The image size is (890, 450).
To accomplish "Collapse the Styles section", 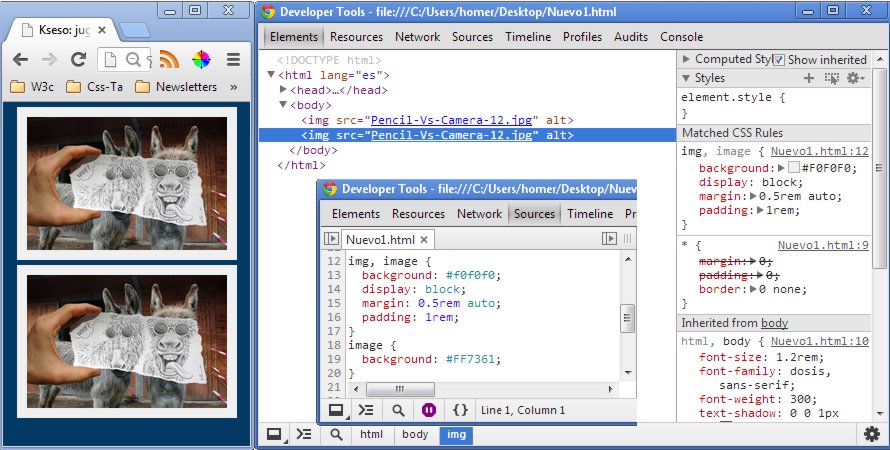I will point(686,78).
